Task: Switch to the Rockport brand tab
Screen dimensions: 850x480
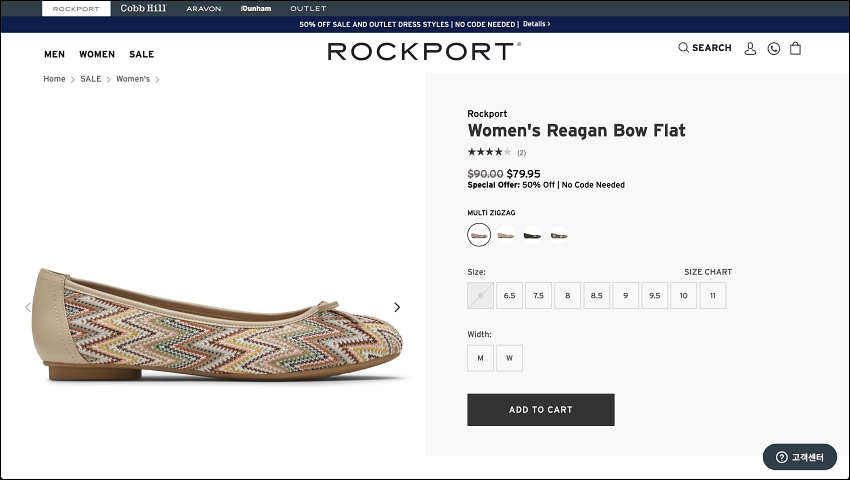Action: 76,9
